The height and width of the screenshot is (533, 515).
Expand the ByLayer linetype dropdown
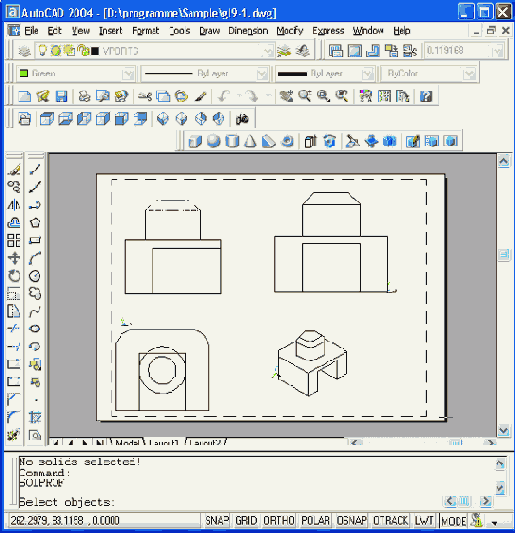coord(262,73)
